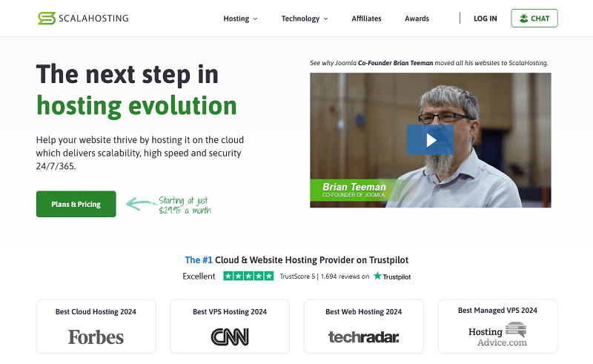Viewport: 593px width, 364px height.
Task: Open the Forbes Best Cloud Hosting card
Action: 96,326
